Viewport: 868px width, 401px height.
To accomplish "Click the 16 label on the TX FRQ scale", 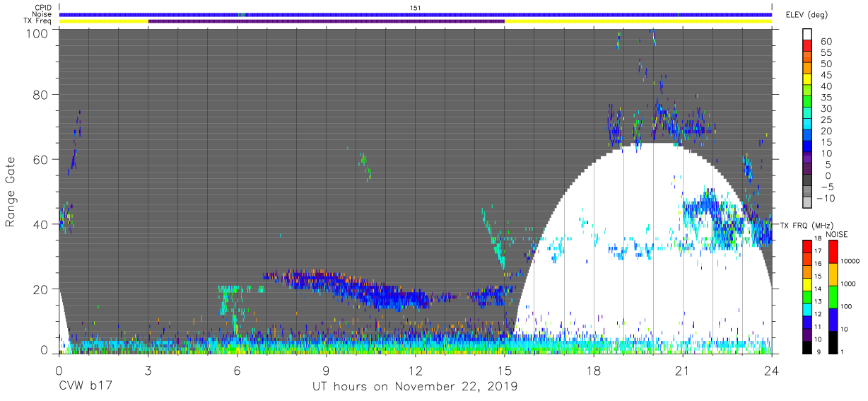I will coord(820,265).
